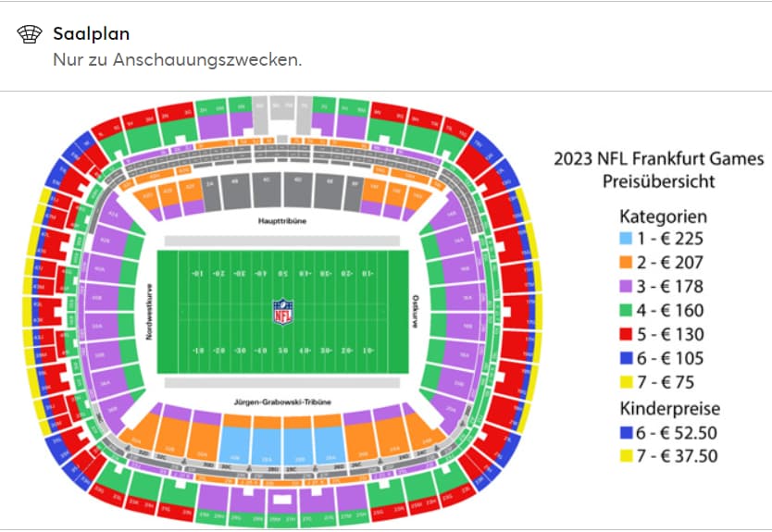Click the light blue category 1 swatch
This screenshot has height=532, width=772.
coord(625,239)
